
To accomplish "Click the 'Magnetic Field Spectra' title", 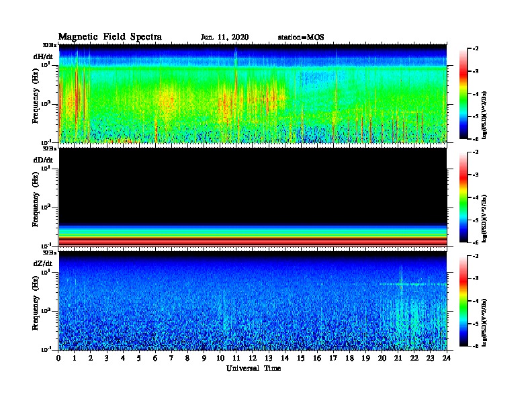I will click(110, 37).
